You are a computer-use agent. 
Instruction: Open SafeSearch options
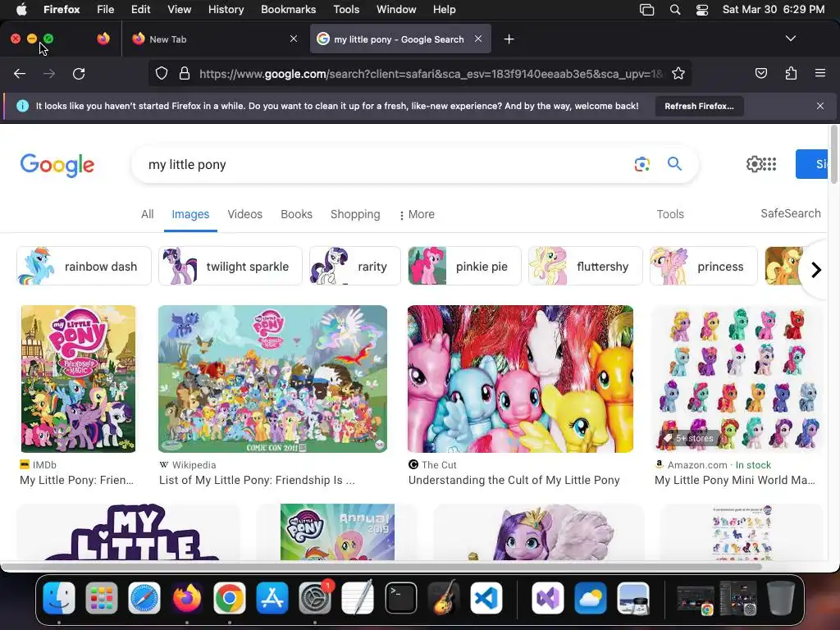[x=791, y=213]
